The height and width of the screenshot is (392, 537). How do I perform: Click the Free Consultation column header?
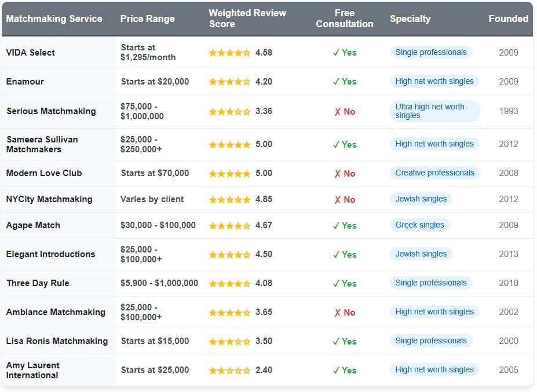(x=345, y=19)
